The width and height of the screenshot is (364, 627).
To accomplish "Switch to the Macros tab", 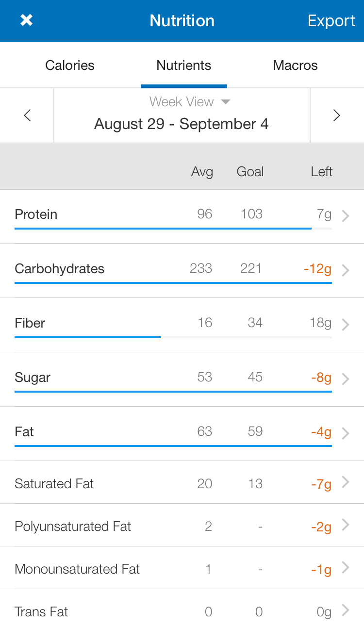I will pos(295,66).
